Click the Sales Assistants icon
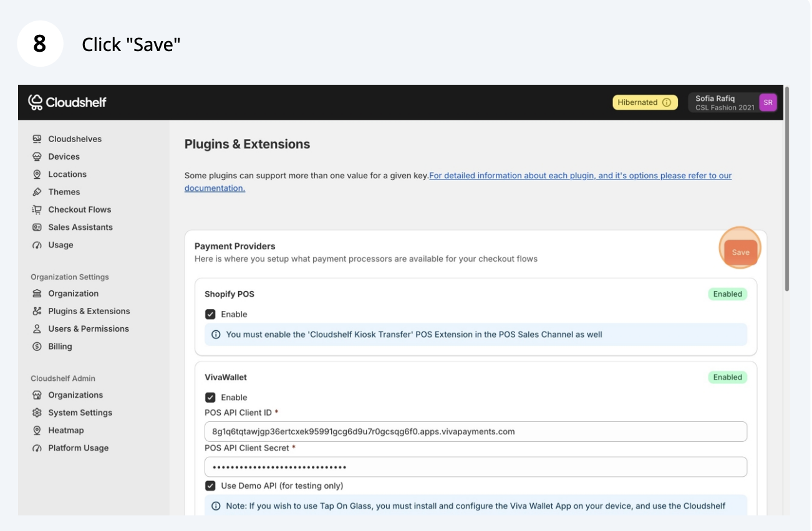This screenshot has height=531, width=812. 37,227
